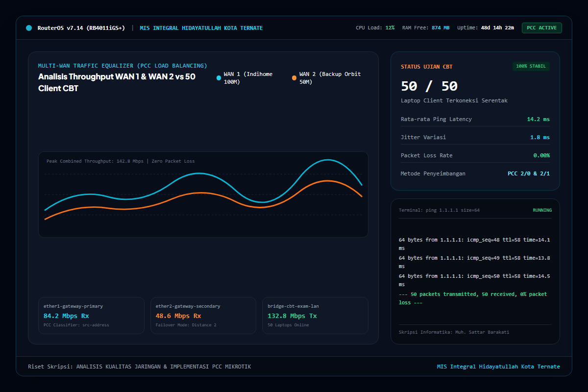
Task: Select the ether1-gateway-primary card
Action: pos(91,316)
